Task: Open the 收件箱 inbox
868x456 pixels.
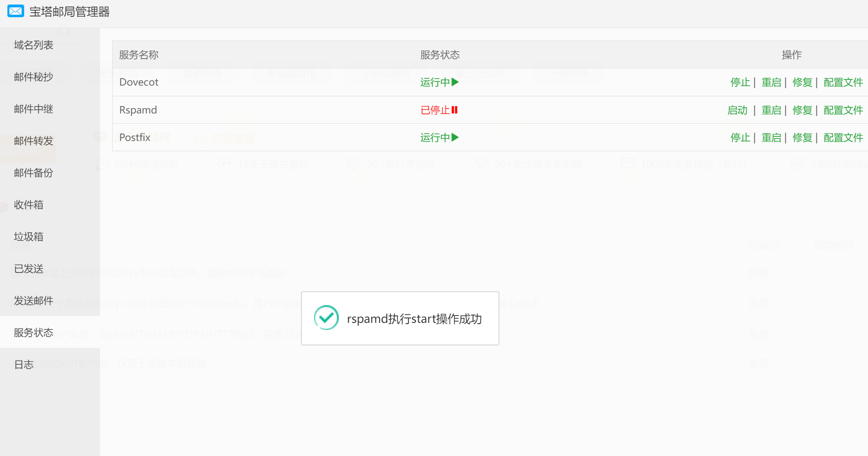Action: tap(29, 204)
